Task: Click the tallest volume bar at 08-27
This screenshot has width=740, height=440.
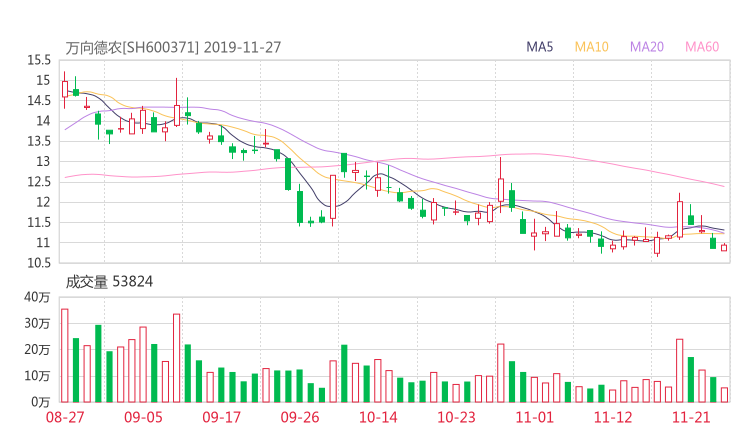Action: click(x=65, y=355)
